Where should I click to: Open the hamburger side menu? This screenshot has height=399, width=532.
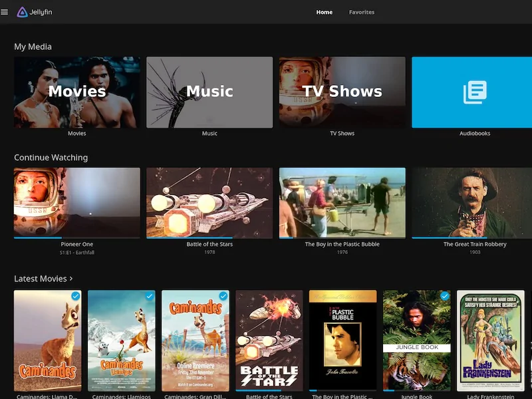[5, 12]
